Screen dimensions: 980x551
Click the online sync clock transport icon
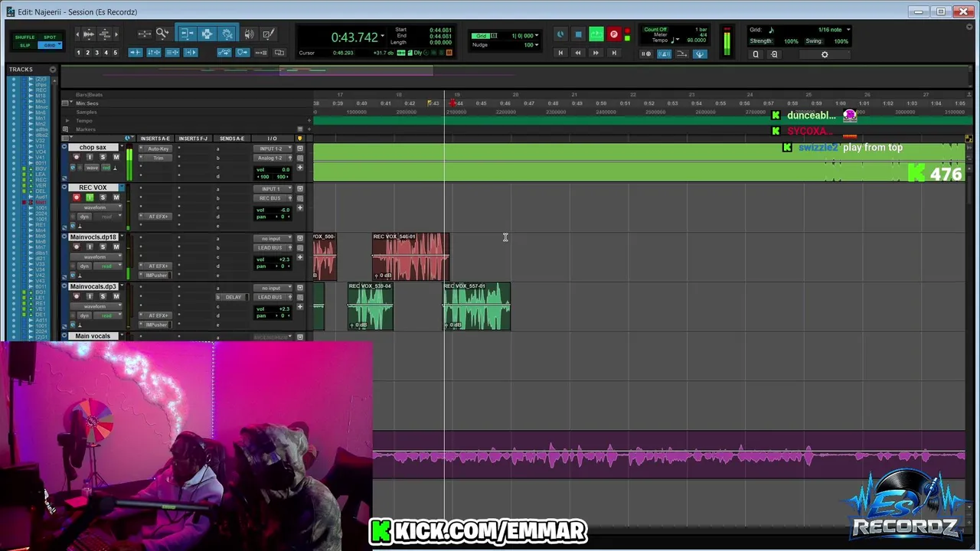click(x=560, y=34)
